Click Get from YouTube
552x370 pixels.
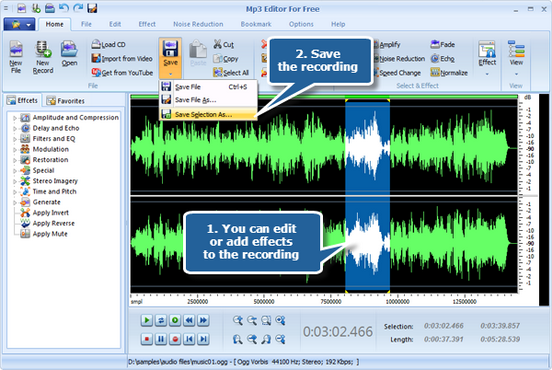tap(122, 73)
